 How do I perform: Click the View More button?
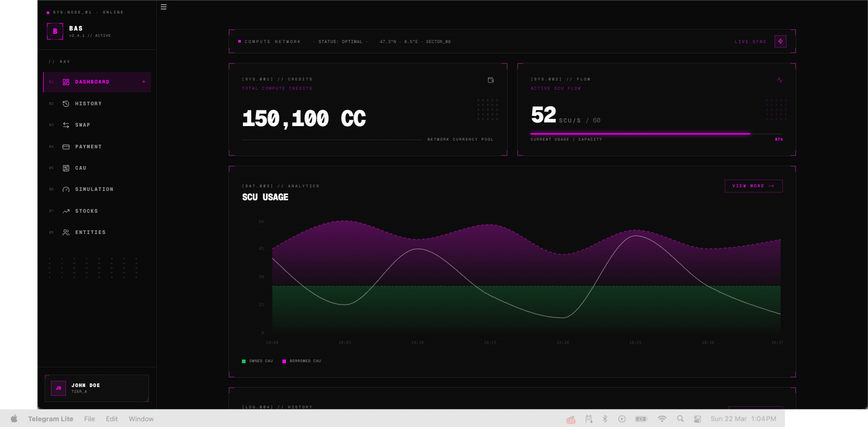(753, 186)
